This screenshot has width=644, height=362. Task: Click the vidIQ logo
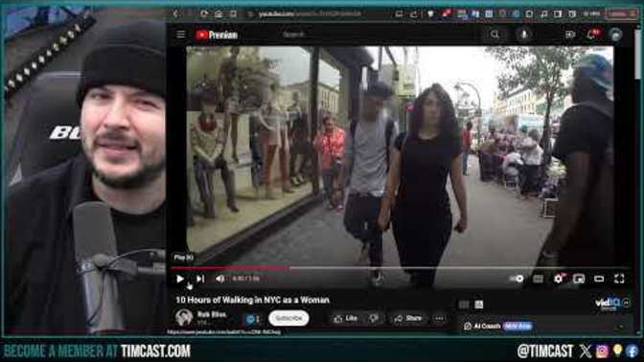pyautogui.click(x=608, y=304)
